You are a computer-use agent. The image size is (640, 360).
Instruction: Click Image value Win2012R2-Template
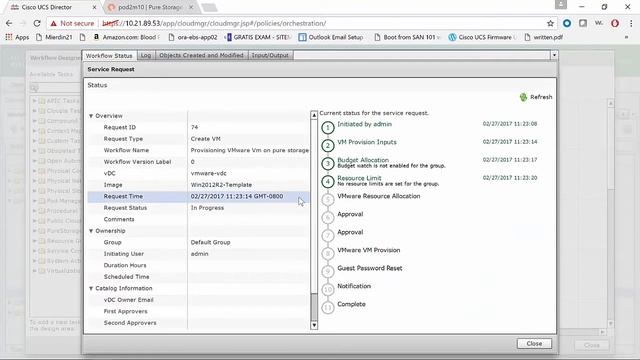221,185
